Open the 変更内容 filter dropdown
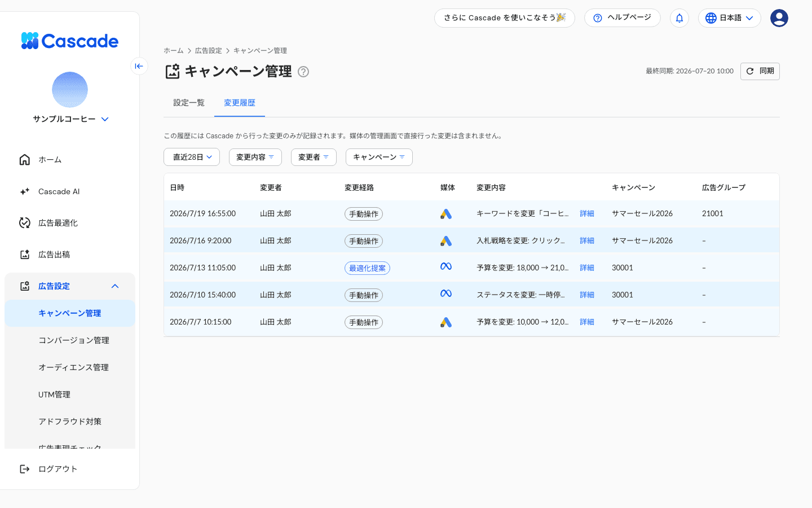Image resolution: width=812 pixels, height=508 pixels. click(x=255, y=157)
